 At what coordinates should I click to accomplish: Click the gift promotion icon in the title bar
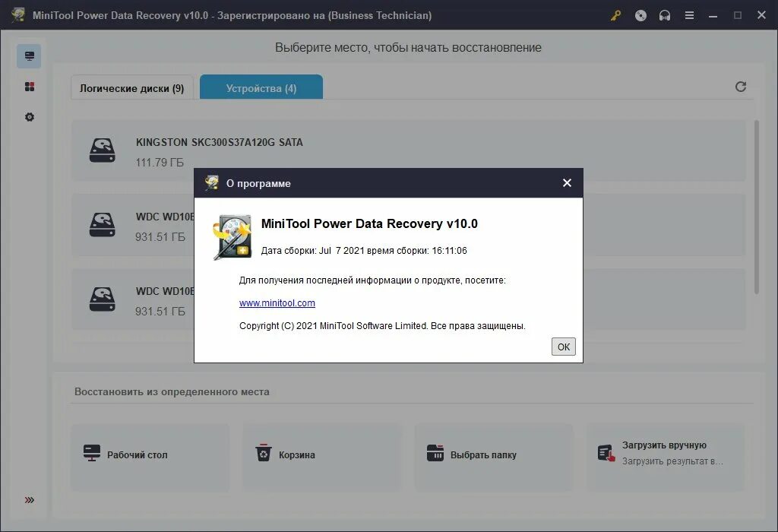pos(640,14)
